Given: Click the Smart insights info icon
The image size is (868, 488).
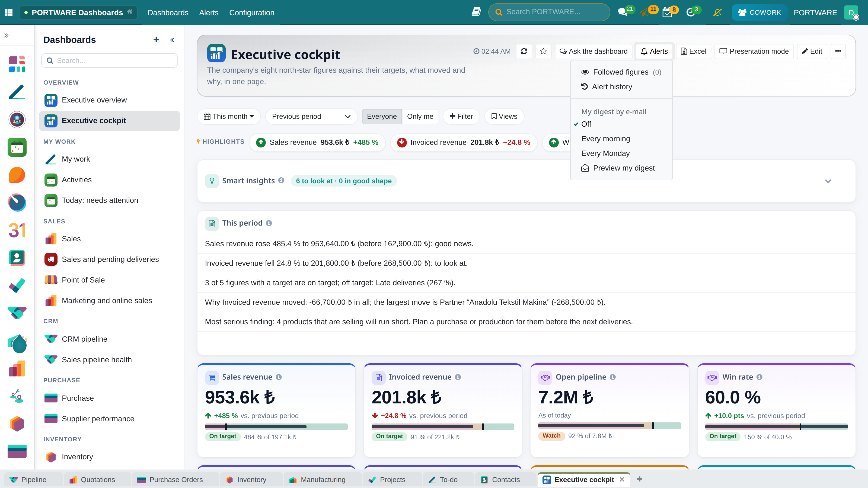Looking at the screenshot, I should 281,181.
